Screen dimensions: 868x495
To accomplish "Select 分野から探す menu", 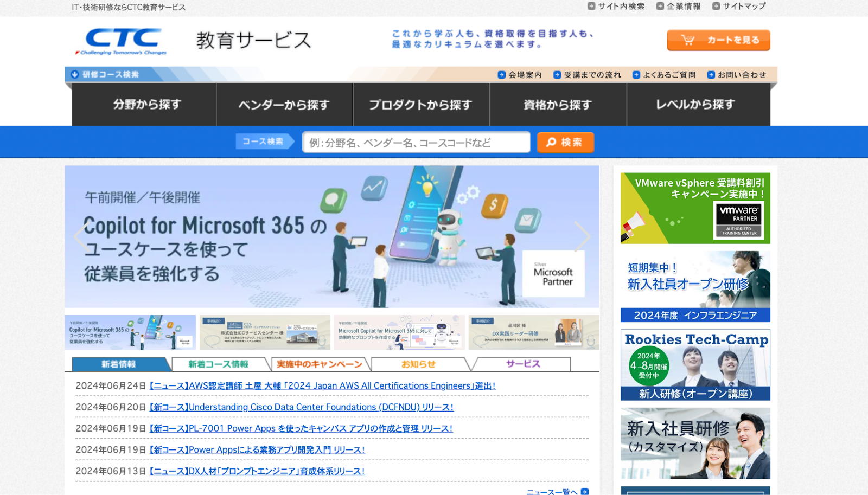I will (144, 104).
